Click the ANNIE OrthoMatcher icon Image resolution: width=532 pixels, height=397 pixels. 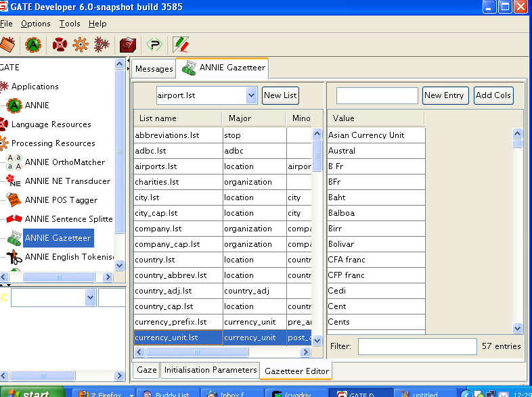tap(14, 162)
